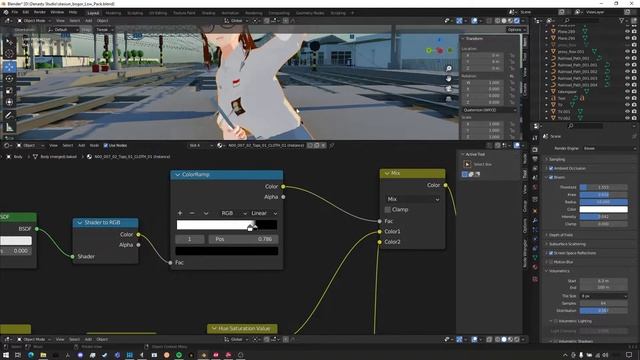Collapse the ColorRamp node
This screenshot has height=360, width=640.
[x=178, y=175]
